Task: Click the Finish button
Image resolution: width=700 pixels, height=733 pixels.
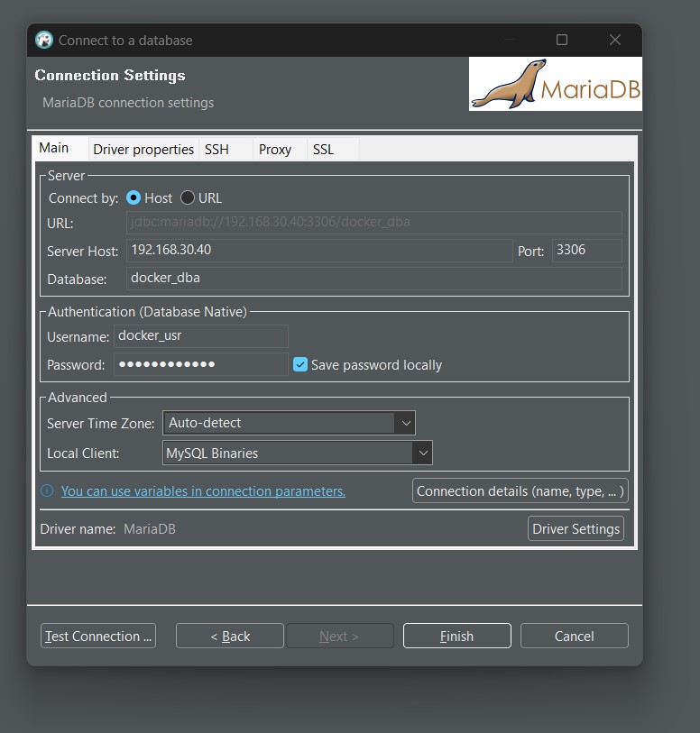Action: 456,637
